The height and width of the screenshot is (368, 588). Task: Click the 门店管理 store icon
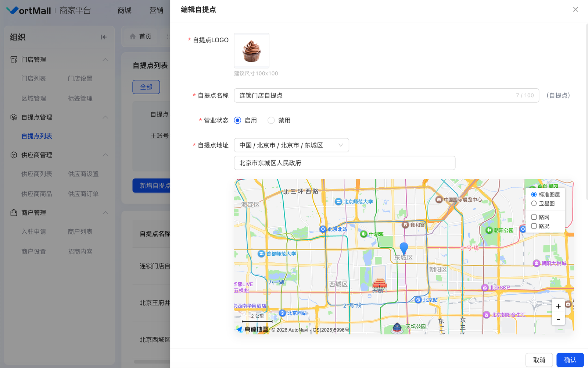14,59
